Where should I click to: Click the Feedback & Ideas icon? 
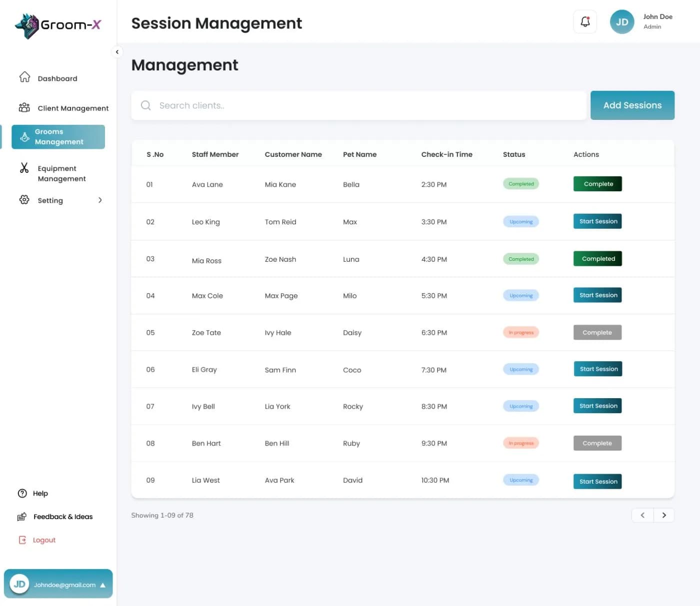[x=22, y=517]
